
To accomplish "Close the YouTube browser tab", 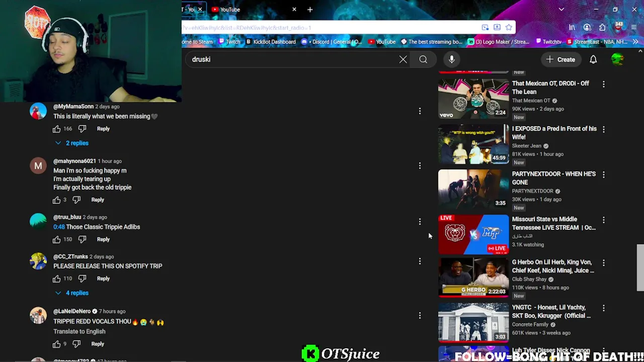I will (294, 10).
